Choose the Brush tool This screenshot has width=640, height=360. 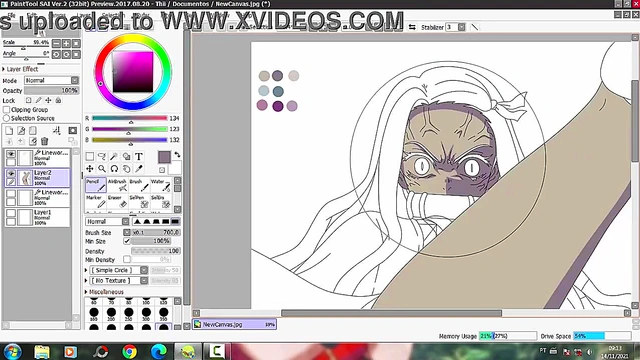pos(139,185)
